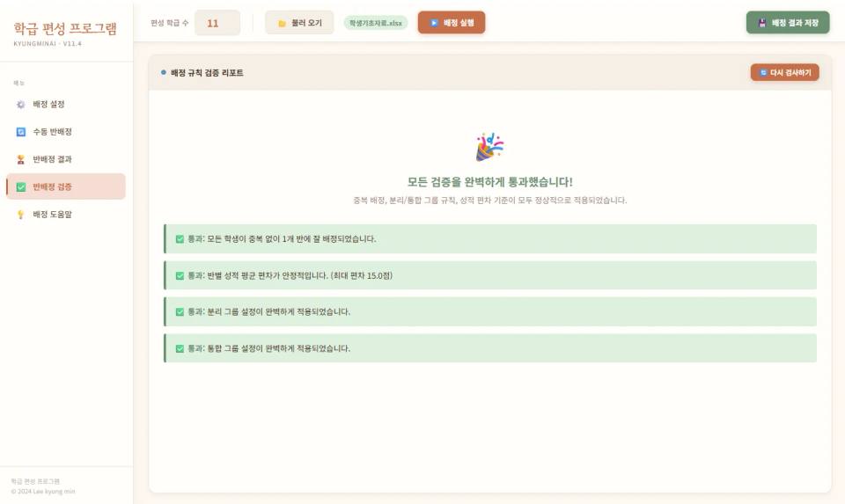
Task: Select 반배정 검증 menu item
Action: [x=66, y=186]
